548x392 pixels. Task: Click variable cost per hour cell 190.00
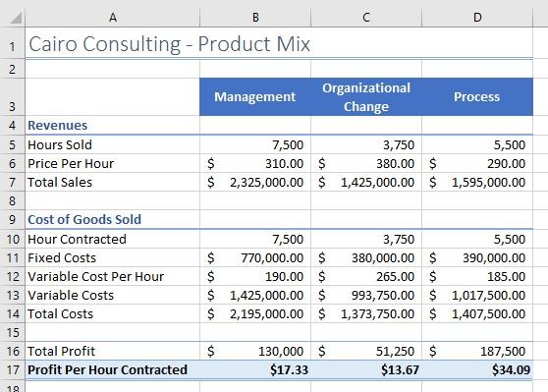pos(255,276)
